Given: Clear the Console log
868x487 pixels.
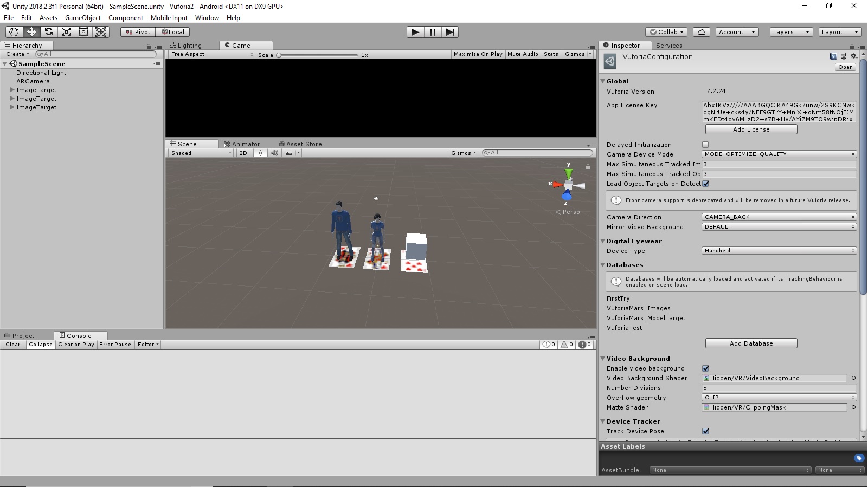Looking at the screenshot, I should pyautogui.click(x=13, y=345).
